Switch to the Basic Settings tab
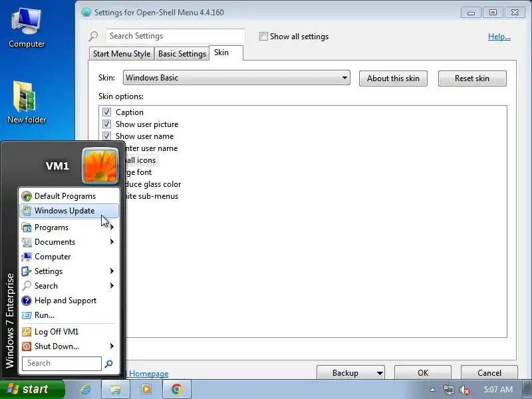This screenshot has height=399, width=532. [x=182, y=54]
